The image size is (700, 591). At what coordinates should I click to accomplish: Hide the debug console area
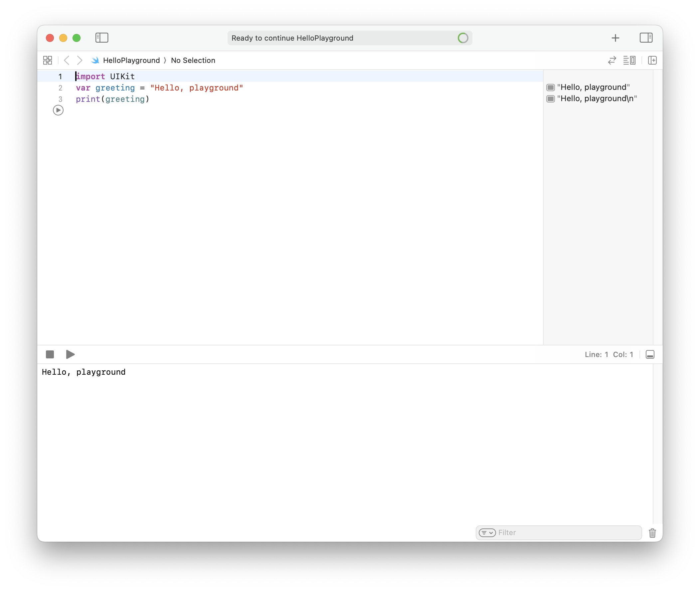650,354
